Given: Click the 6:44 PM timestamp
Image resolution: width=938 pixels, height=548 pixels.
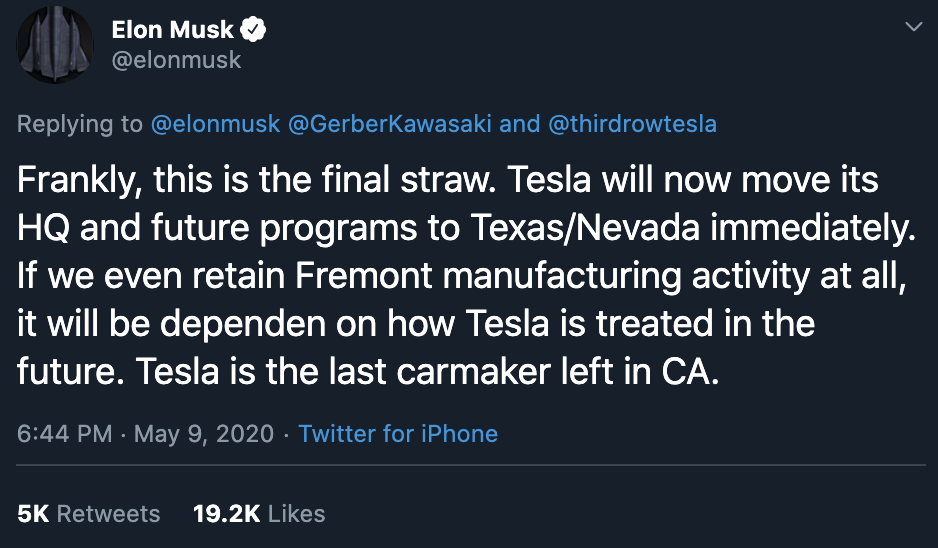Looking at the screenshot, I should tap(64, 434).
